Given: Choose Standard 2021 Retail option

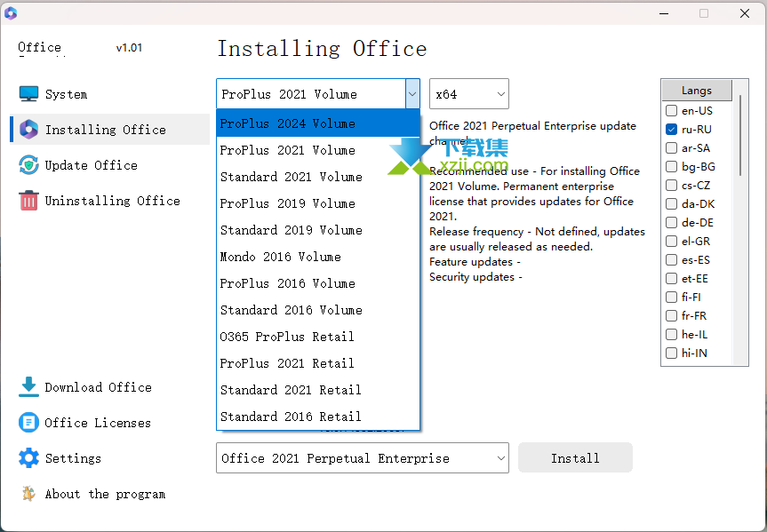Looking at the screenshot, I should [318, 390].
